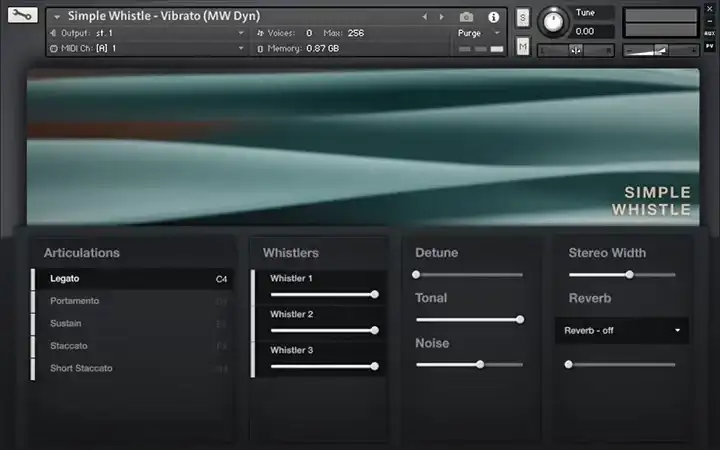Click the speaker icon beside Output
The width and height of the screenshot is (720, 450).
tap(53, 33)
